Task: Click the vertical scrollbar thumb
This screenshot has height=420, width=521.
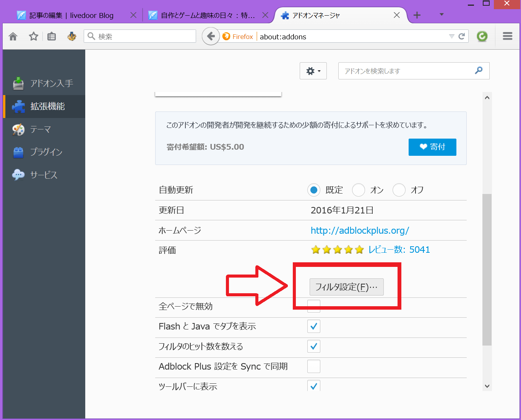Action: [x=487, y=270]
